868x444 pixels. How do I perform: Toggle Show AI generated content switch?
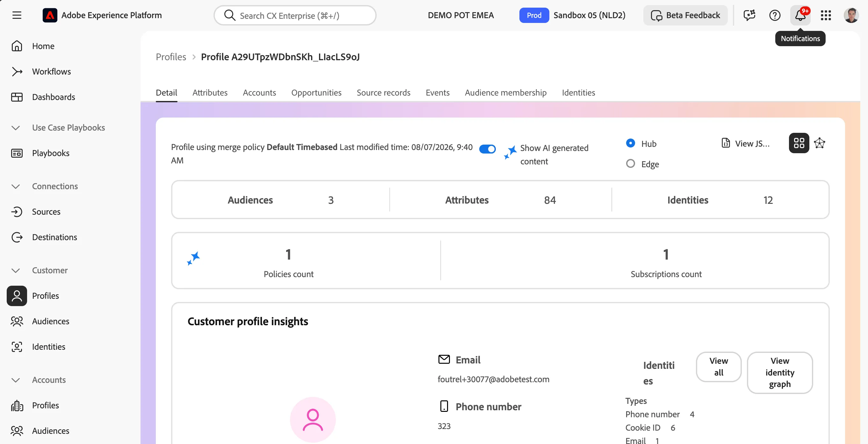pos(487,148)
